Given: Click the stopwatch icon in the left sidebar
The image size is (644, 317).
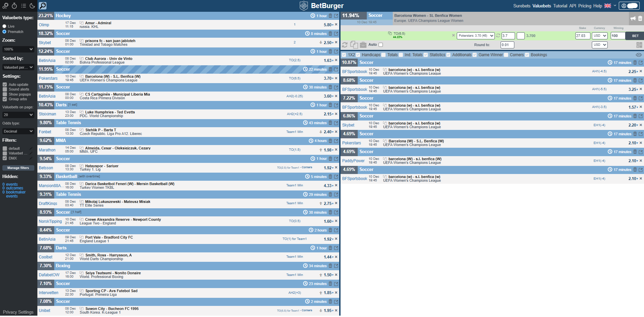Looking at the screenshot, I should [x=14, y=6].
